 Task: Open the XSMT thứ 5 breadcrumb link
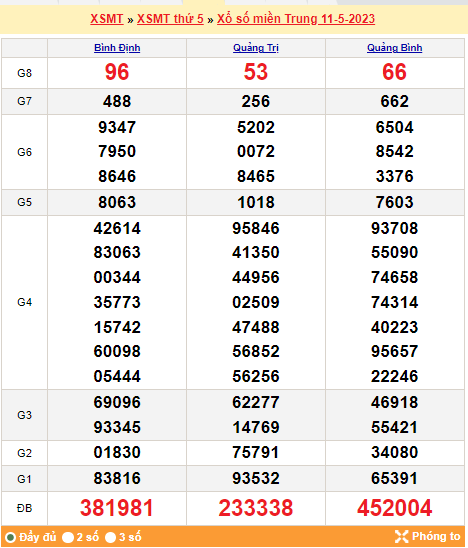[x=170, y=19]
